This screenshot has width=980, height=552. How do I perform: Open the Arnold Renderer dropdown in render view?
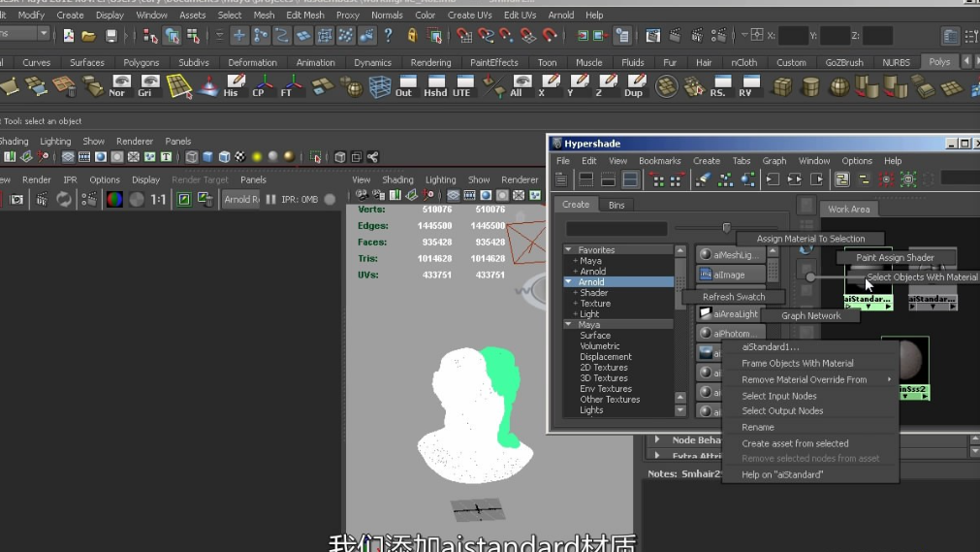coord(241,199)
